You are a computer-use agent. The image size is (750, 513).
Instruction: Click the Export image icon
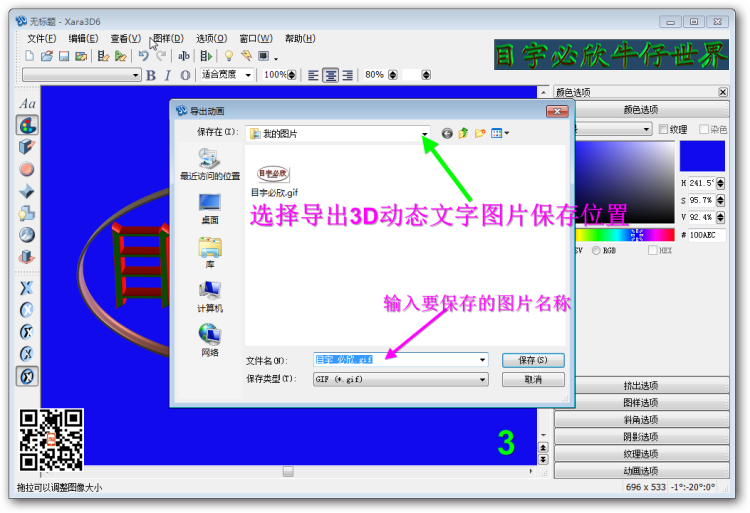(x=81, y=56)
